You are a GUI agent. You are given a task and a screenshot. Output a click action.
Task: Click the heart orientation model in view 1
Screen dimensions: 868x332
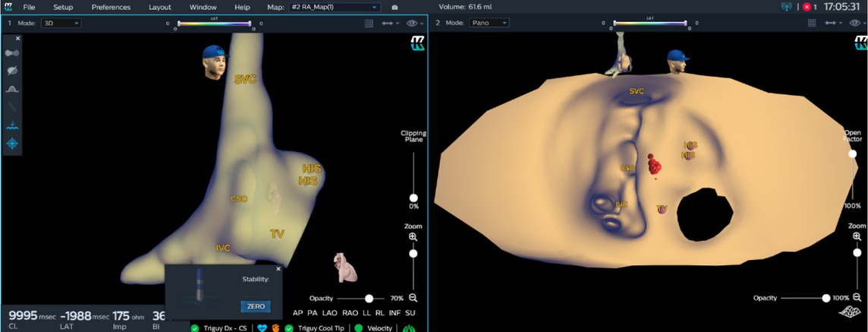[x=345, y=267]
